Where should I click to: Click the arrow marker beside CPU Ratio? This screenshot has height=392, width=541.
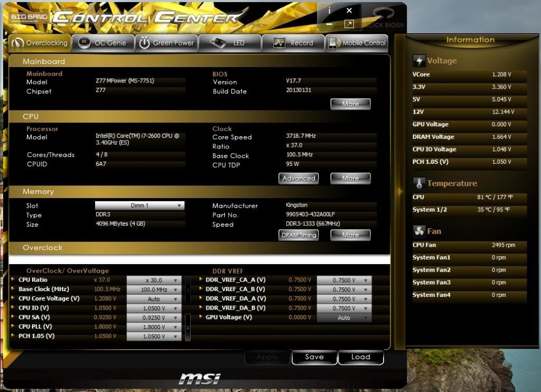coord(13,279)
